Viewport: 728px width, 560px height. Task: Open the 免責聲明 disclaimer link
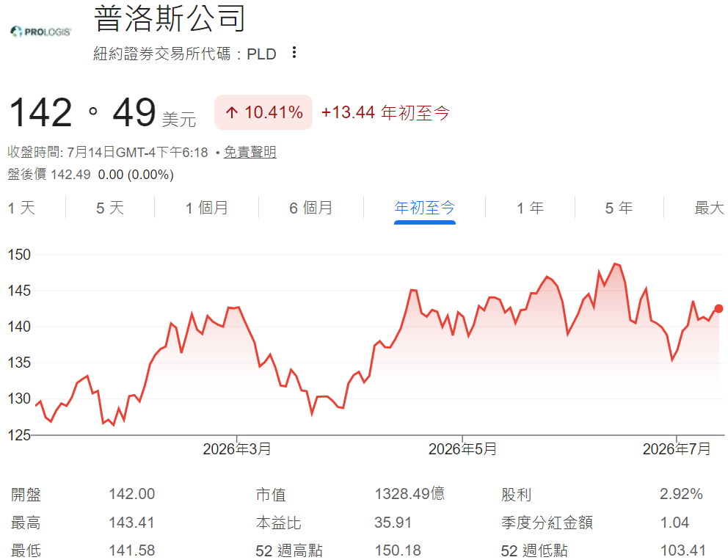[250, 152]
